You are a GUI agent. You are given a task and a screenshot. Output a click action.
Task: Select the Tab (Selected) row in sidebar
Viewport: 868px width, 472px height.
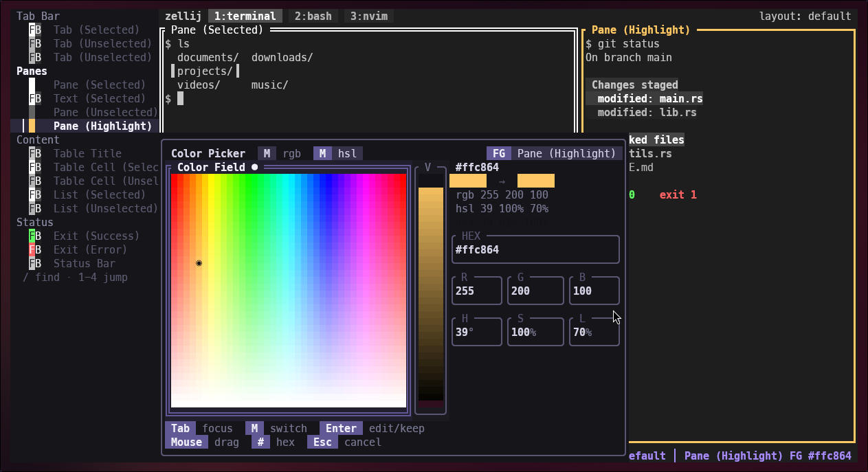click(85, 30)
